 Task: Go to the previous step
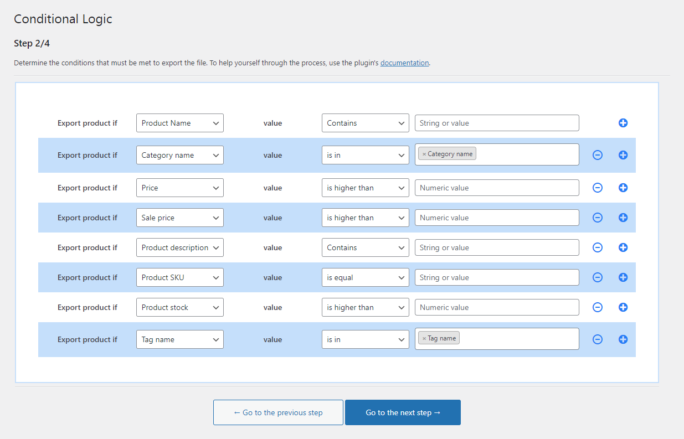tap(277, 412)
